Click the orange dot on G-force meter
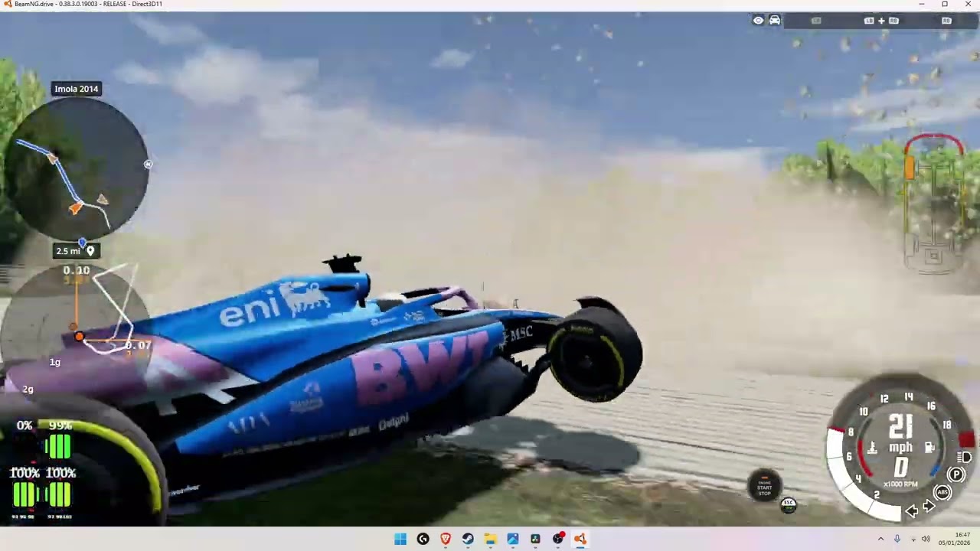 [78, 337]
